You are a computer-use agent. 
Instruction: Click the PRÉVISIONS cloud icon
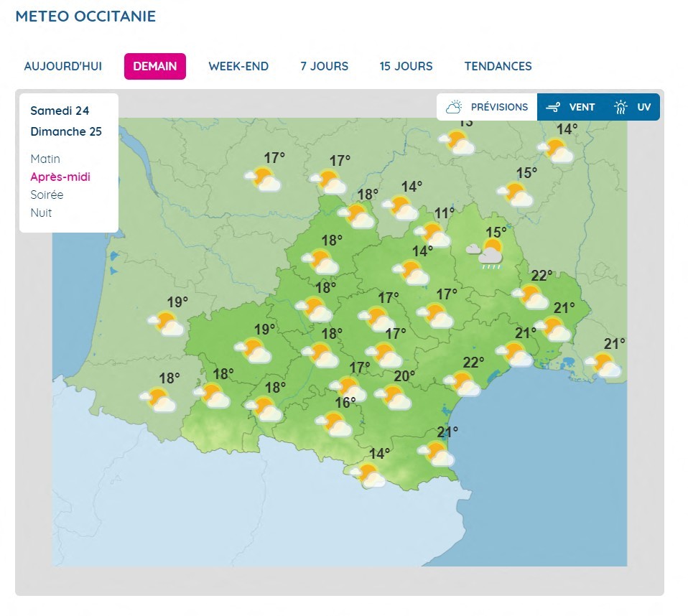tap(453, 106)
